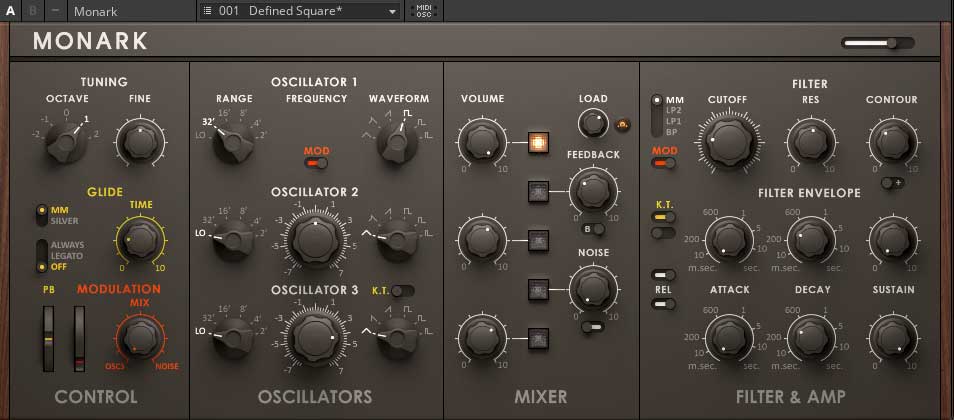Screen dimensions: 954x420
Task: Click the PB pitch bend wheel
Action: [x=48, y=338]
